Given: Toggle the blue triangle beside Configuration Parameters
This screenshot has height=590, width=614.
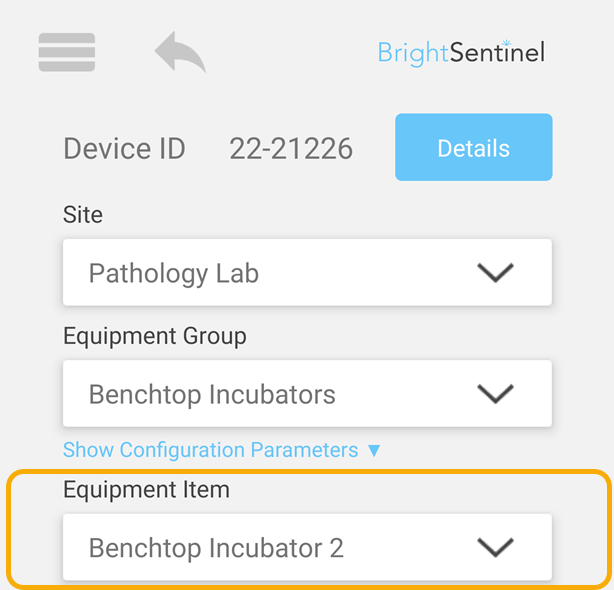Looking at the screenshot, I should coord(374,451).
